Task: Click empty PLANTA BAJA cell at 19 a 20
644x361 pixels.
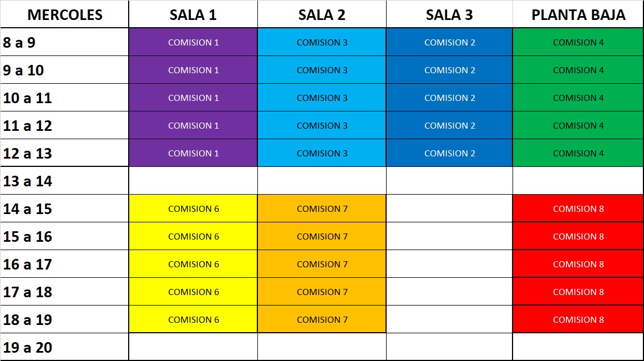Action: [578, 348]
